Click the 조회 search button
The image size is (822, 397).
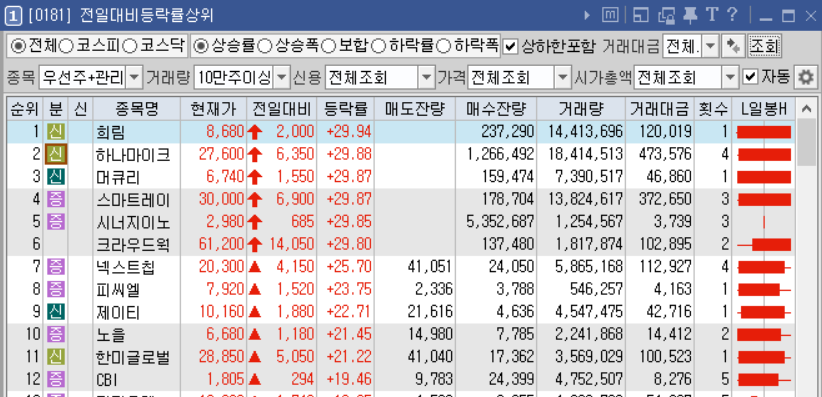pyautogui.click(x=764, y=47)
